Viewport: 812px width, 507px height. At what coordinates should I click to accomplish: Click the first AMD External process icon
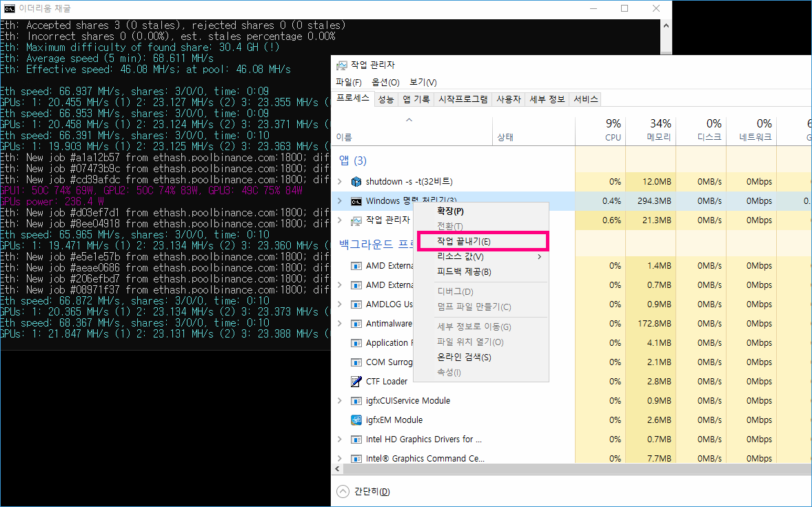(x=356, y=266)
